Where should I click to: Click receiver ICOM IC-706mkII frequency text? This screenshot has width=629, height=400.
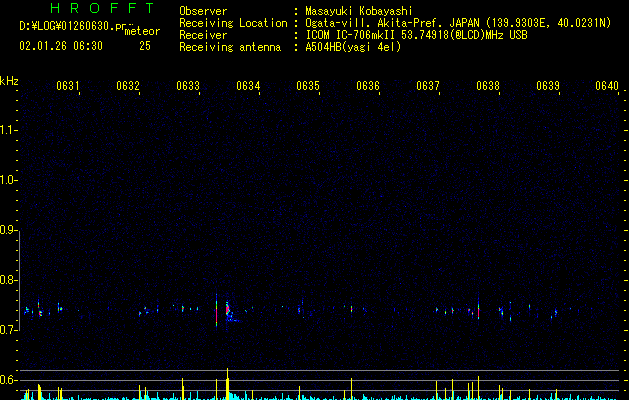416,35
